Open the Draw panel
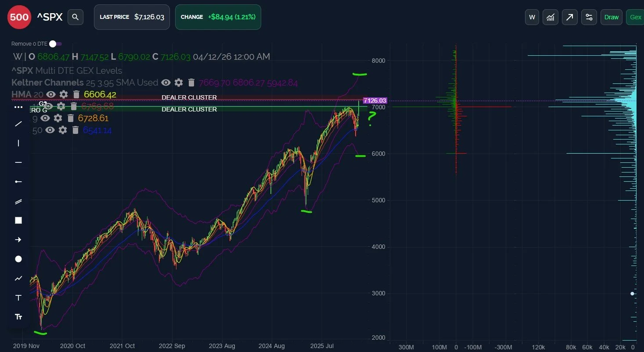The image size is (644, 352). coord(611,17)
